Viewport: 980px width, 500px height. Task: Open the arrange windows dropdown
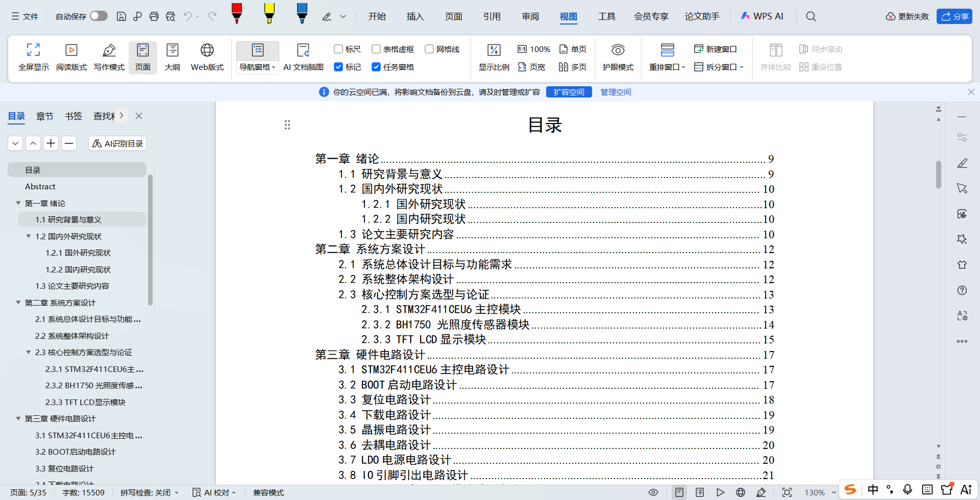(667, 67)
